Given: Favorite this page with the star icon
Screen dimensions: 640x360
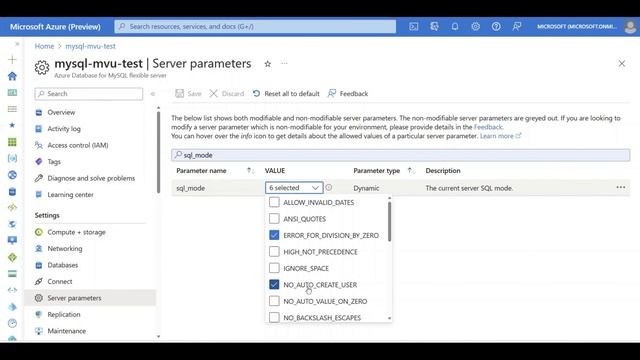Looking at the screenshot, I should coord(267,64).
